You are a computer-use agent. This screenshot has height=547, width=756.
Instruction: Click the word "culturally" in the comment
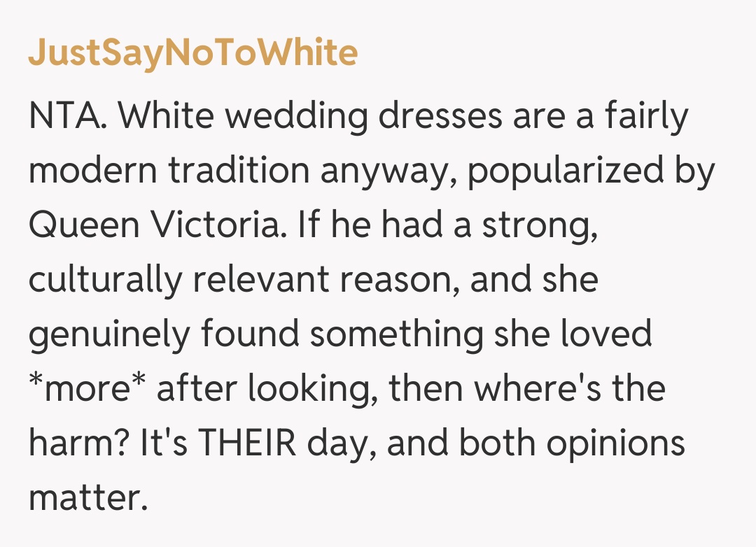[105, 280]
